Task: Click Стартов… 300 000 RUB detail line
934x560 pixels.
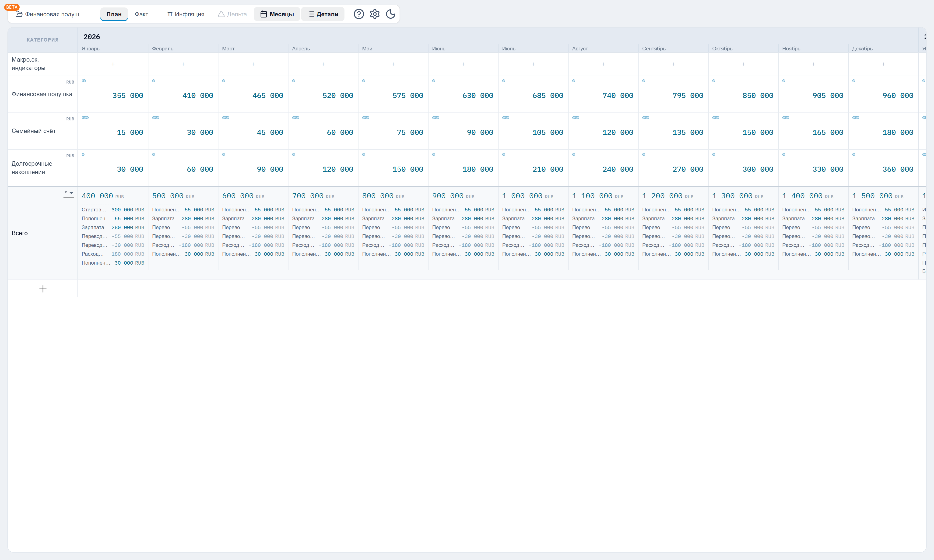Action: pos(113,210)
